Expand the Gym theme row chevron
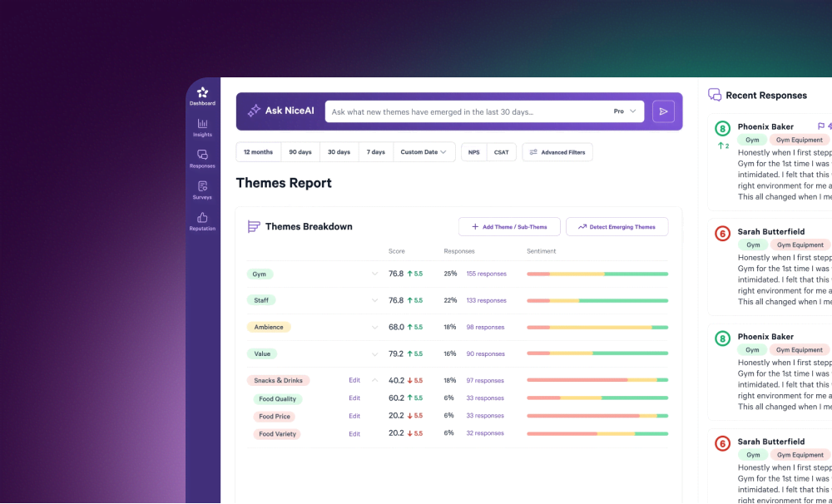832x504 pixels. [x=374, y=274]
